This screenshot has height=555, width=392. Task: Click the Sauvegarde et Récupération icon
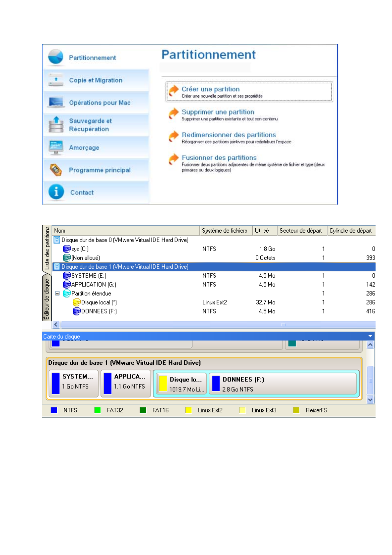pyautogui.click(x=56, y=125)
